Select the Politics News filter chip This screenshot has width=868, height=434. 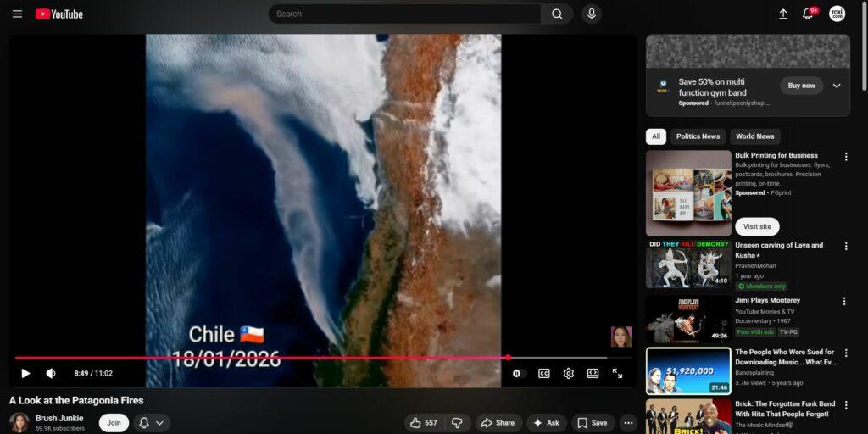[x=698, y=136]
